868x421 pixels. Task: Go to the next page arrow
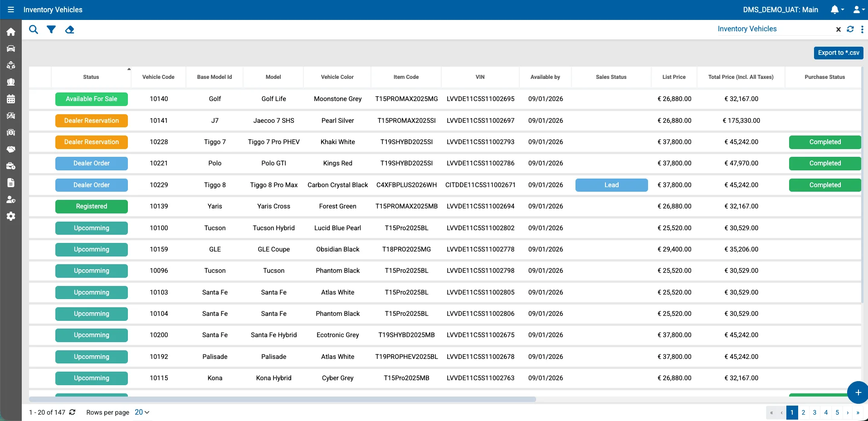[x=848, y=412]
